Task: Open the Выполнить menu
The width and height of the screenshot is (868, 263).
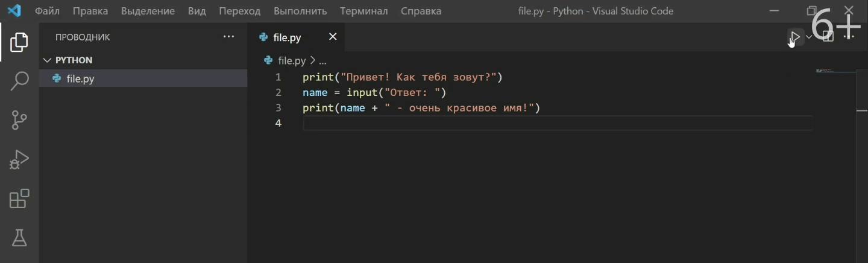Action: pos(300,11)
